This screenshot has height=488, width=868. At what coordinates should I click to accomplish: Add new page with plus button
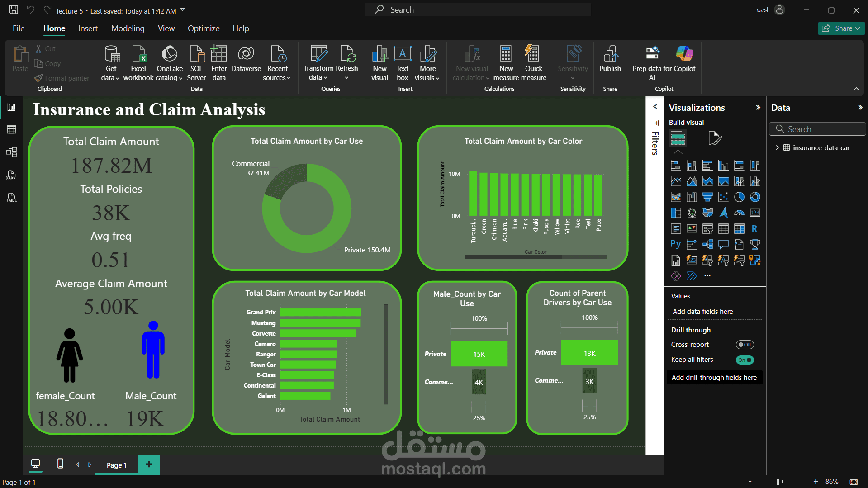click(149, 464)
